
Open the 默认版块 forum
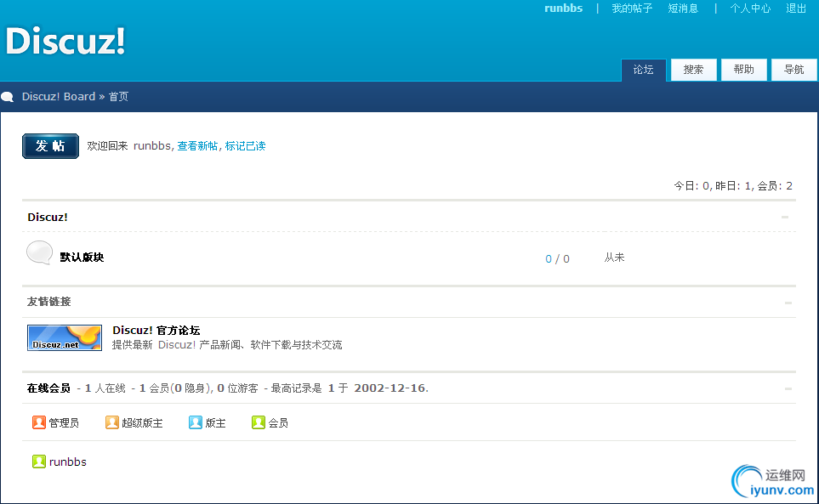pos(82,258)
